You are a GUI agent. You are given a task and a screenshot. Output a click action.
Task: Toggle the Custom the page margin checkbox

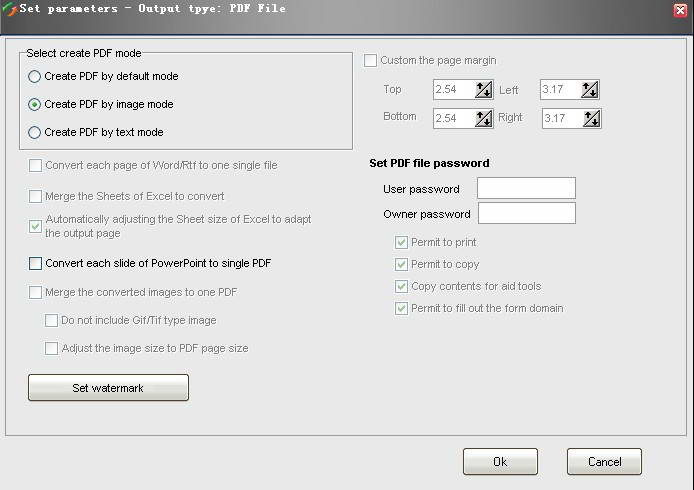371,60
